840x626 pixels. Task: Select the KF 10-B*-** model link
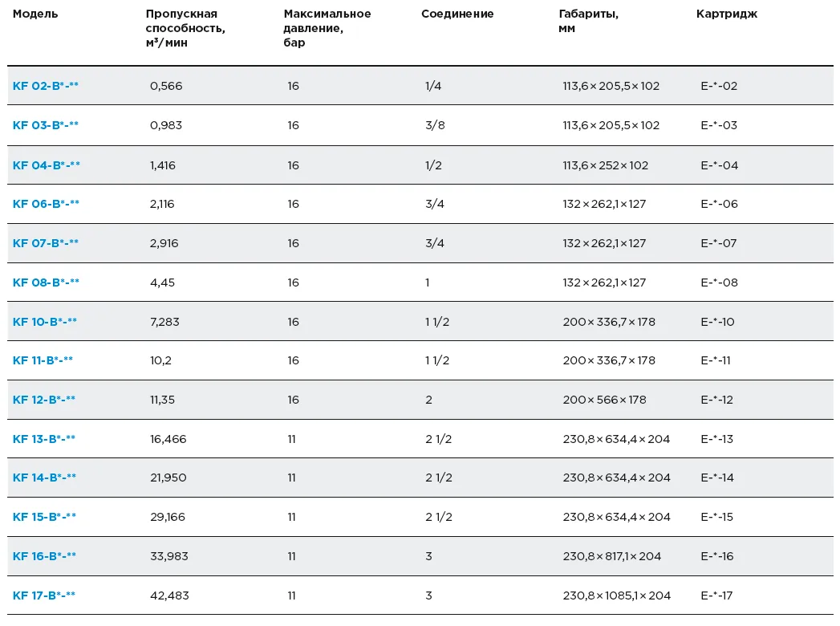coord(45,322)
